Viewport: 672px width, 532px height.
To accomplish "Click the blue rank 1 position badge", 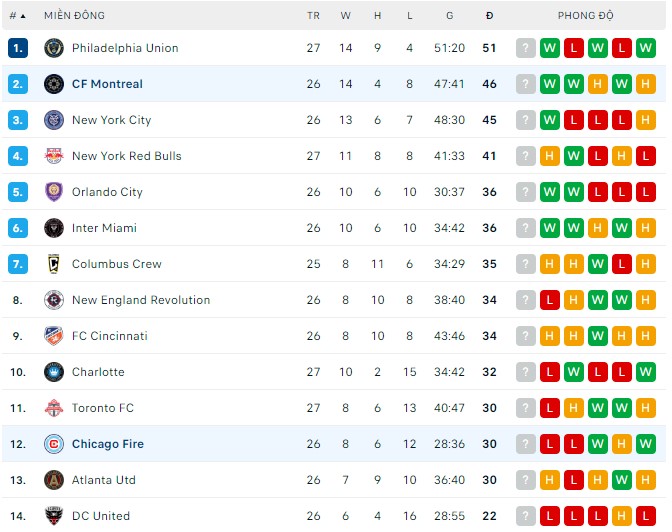I will (x=18, y=48).
